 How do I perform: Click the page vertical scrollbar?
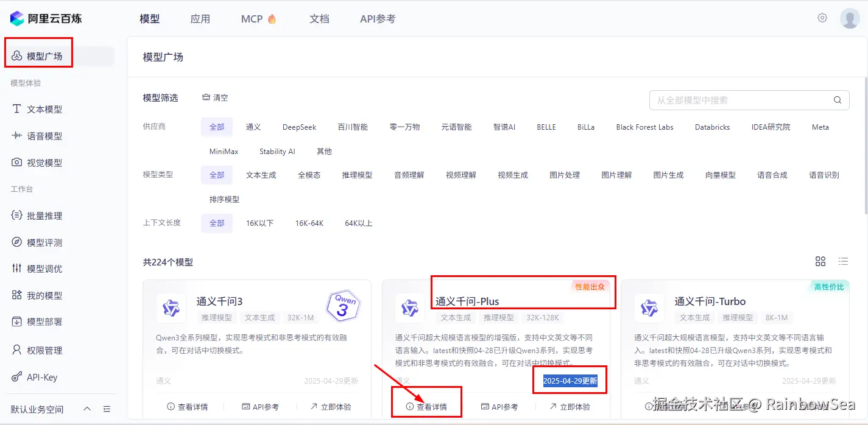(x=866, y=145)
